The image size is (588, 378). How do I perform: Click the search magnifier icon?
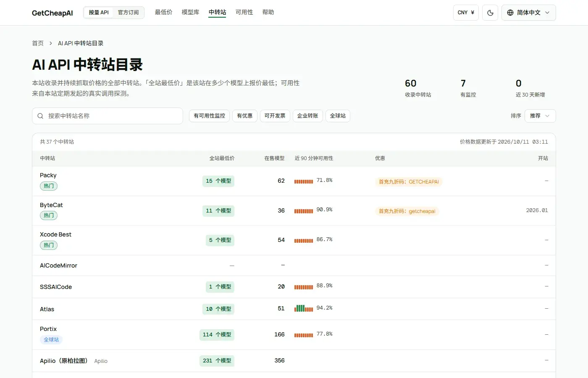click(x=40, y=116)
